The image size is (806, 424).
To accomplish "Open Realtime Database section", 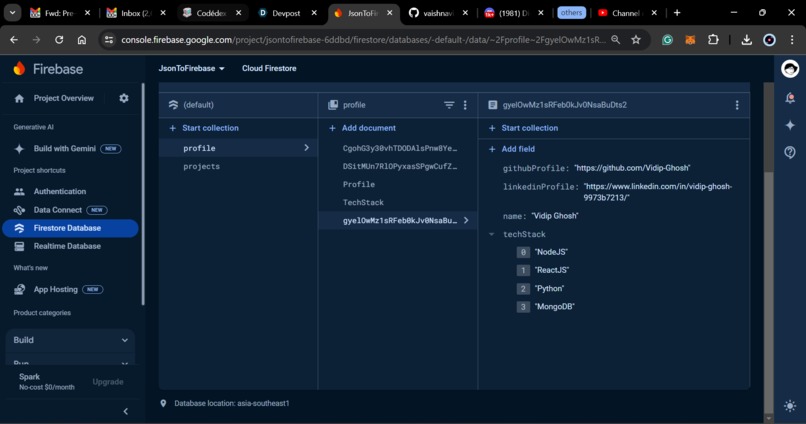I will click(x=67, y=246).
